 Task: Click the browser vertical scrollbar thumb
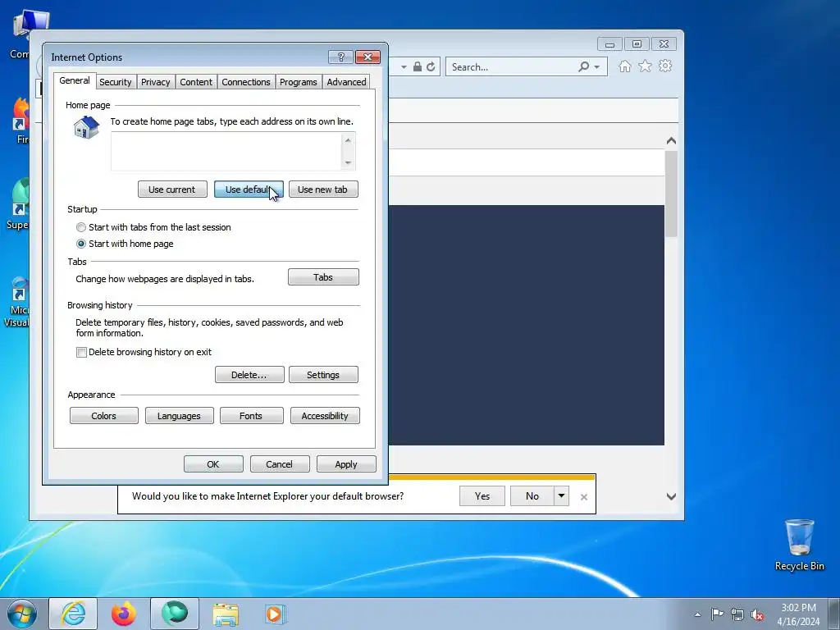[671, 194]
